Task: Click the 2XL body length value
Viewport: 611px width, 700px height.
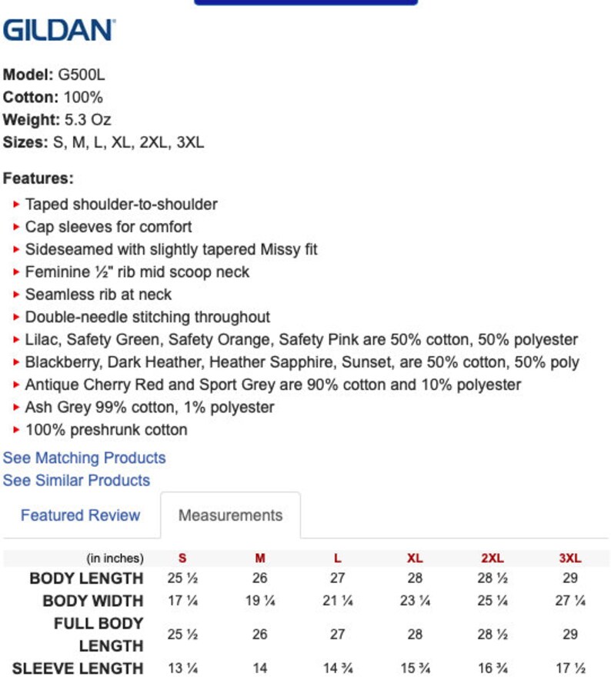Action: [492, 578]
